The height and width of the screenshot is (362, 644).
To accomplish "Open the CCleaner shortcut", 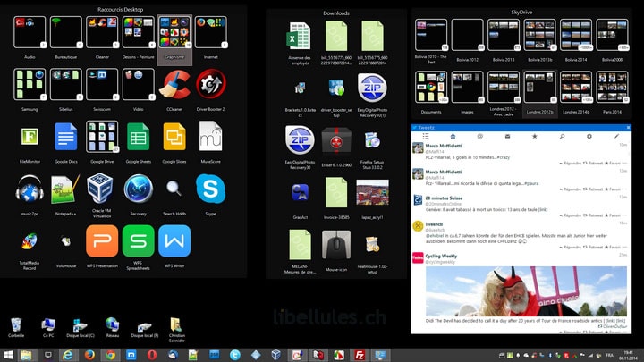I will point(174,85).
